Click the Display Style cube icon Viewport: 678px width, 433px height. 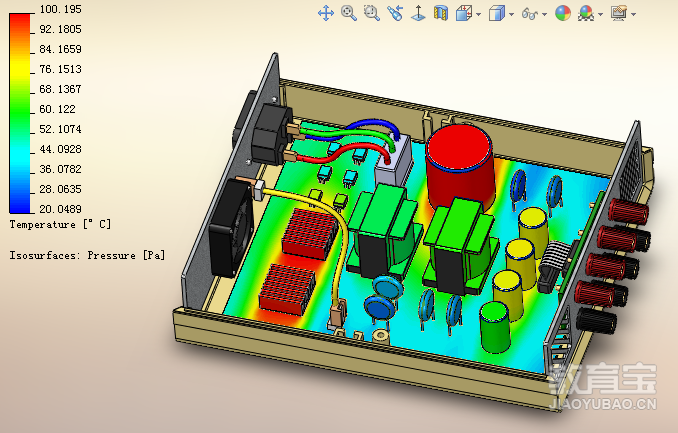pos(497,13)
